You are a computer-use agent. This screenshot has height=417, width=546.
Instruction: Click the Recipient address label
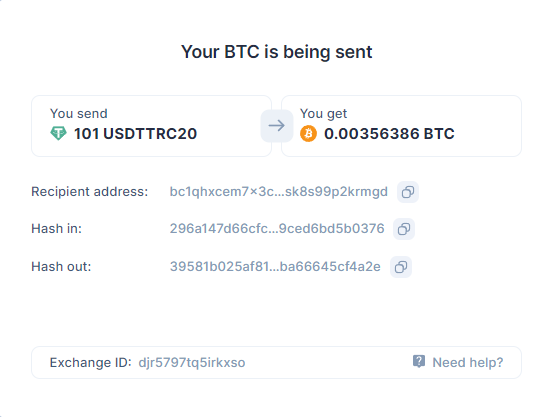[90, 192]
